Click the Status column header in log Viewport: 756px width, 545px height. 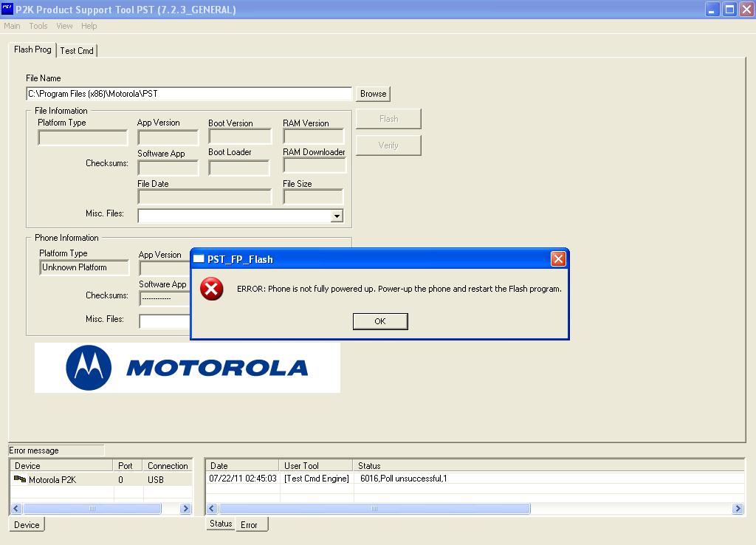point(549,465)
